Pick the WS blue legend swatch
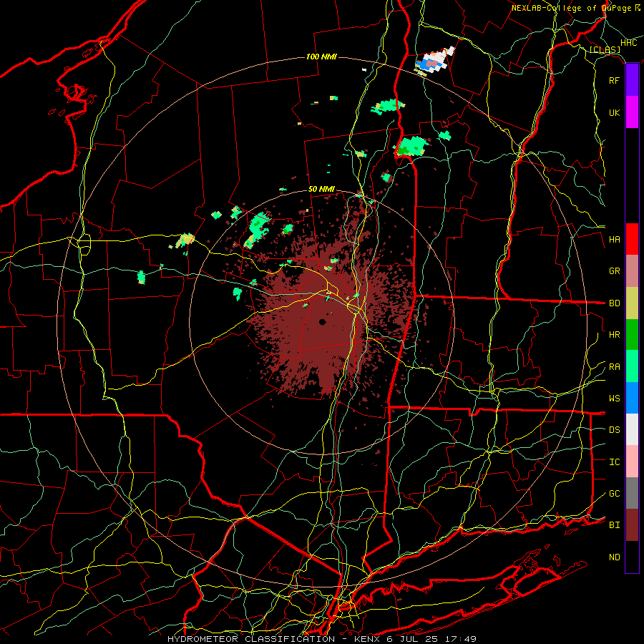The height and width of the screenshot is (644, 644). [x=632, y=398]
